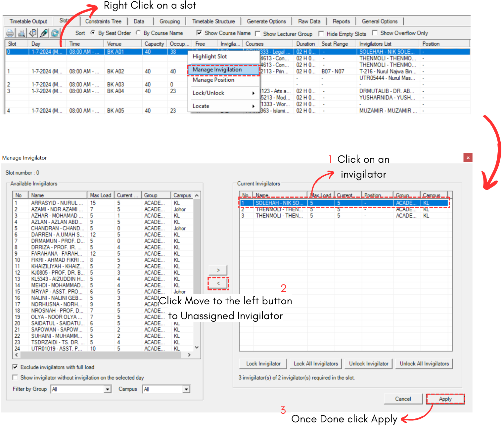The width and height of the screenshot is (504, 427).
Task: Click the printer icon in the toolbar
Action: (10, 33)
